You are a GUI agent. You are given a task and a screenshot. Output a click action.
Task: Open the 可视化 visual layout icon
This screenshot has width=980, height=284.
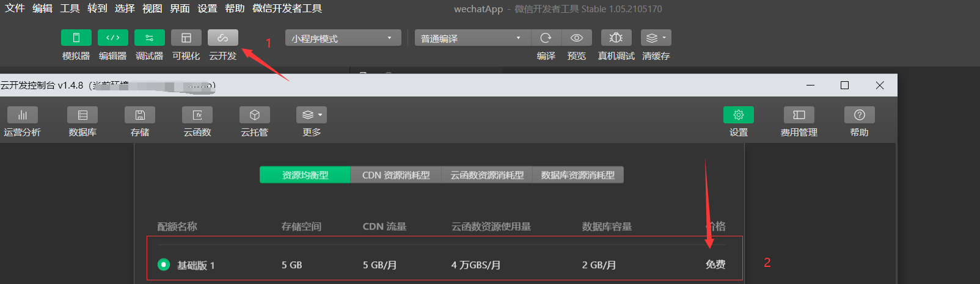click(186, 38)
